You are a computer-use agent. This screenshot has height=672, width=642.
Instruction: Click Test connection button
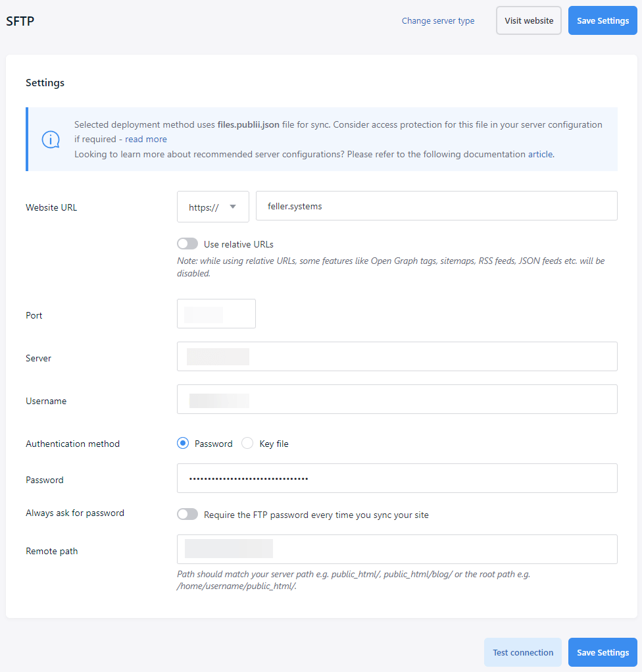(523, 652)
